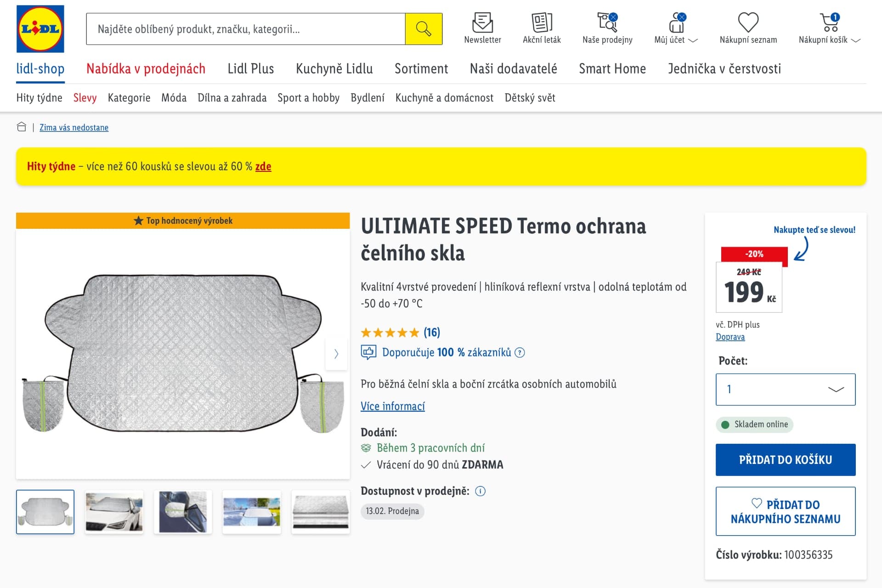Open the Více informací link
882x588 pixels.
click(x=393, y=406)
